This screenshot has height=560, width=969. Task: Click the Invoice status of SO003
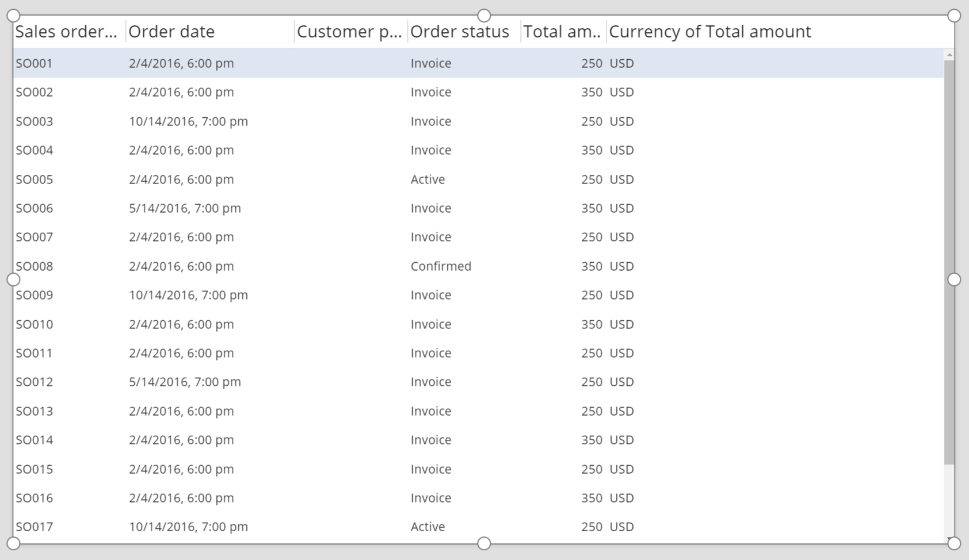[430, 121]
